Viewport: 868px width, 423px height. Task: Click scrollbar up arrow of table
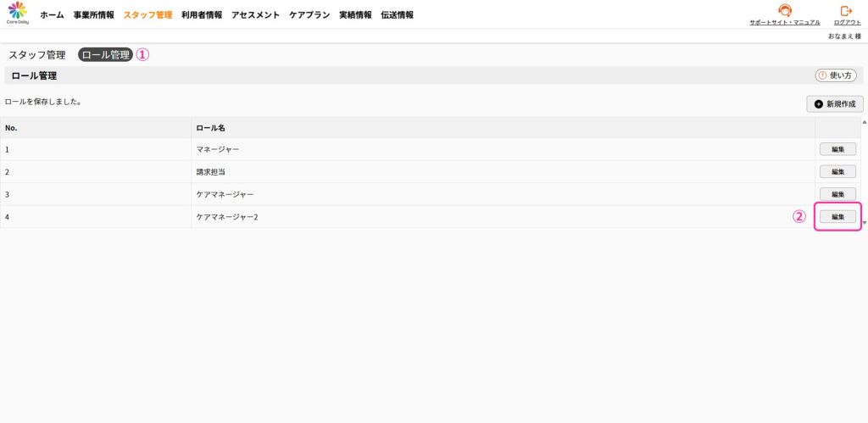tap(865, 121)
